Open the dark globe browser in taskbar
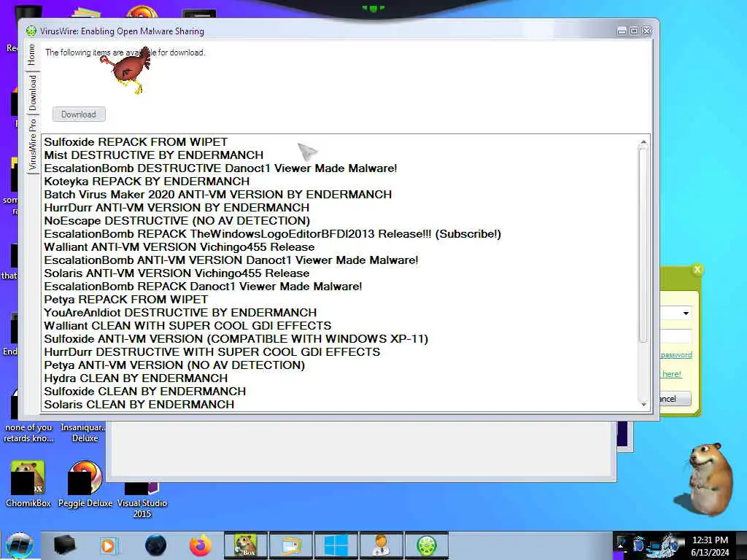The image size is (747, 560). tap(155, 545)
